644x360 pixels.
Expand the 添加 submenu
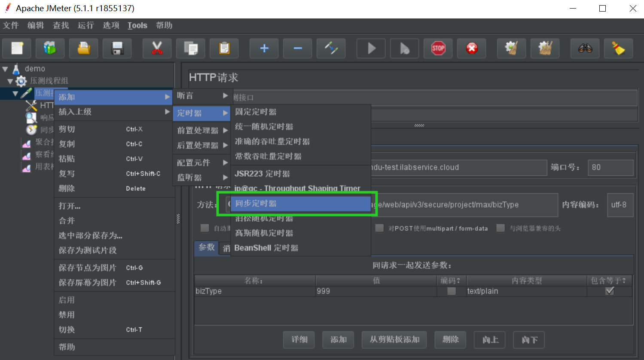(x=114, y=97)
